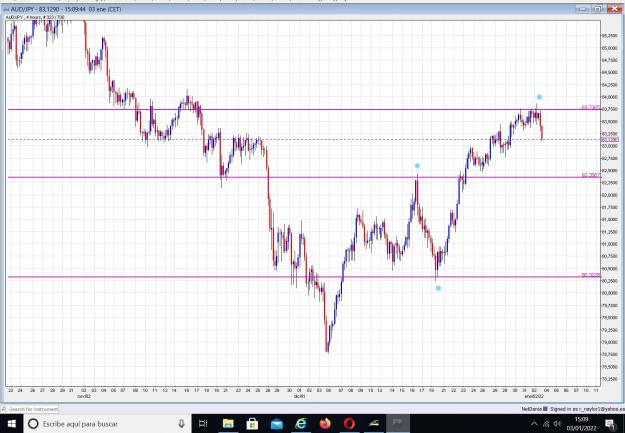Open Firefox from the taskbar
This screenshot has width=625, height=433.
tap(325, 423)
